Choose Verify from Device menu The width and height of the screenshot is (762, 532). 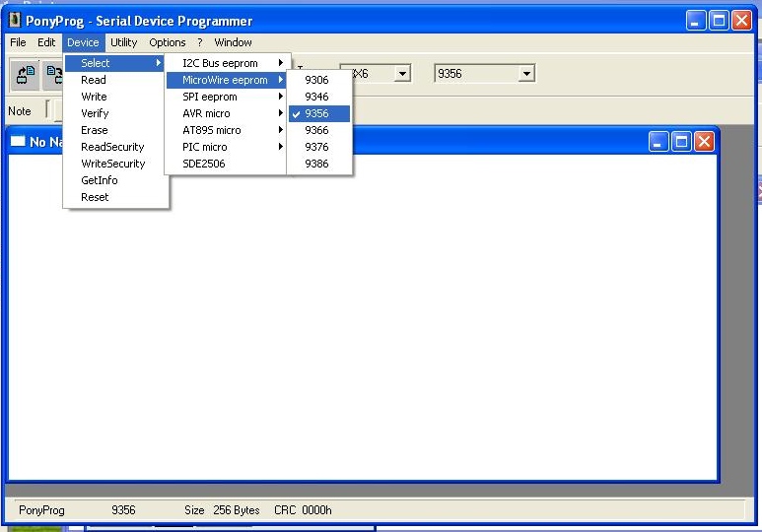[116, 113]
